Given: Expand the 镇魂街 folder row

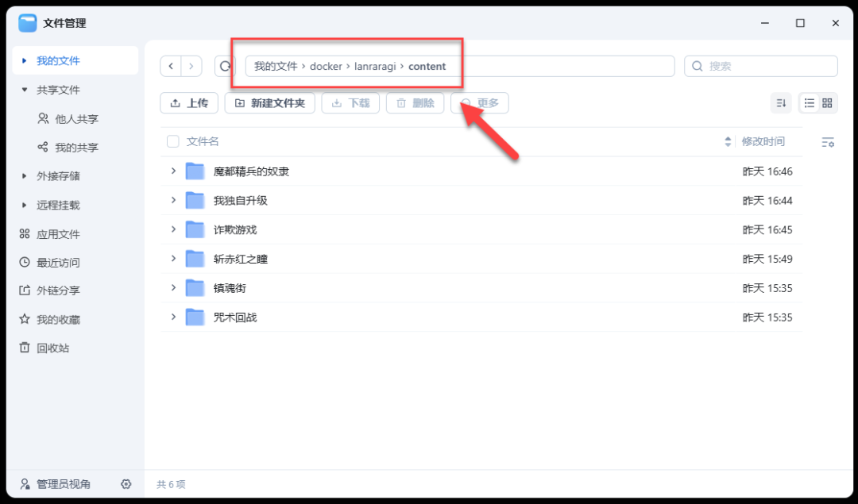Looking at the screenshot, I should pos(173,287).
